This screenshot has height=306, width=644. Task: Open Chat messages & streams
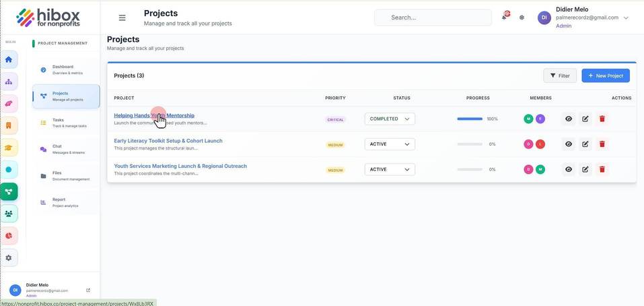coord(66,150)
